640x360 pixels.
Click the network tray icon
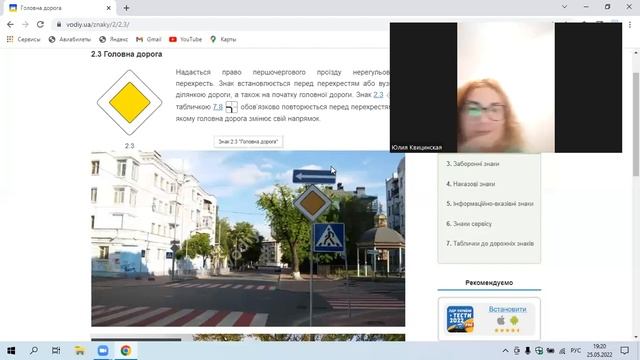tap(562, 351)
